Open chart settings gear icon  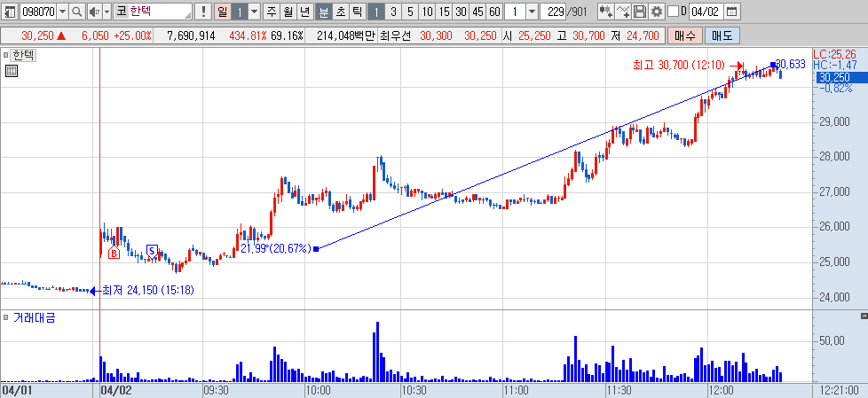coord(656,11)
